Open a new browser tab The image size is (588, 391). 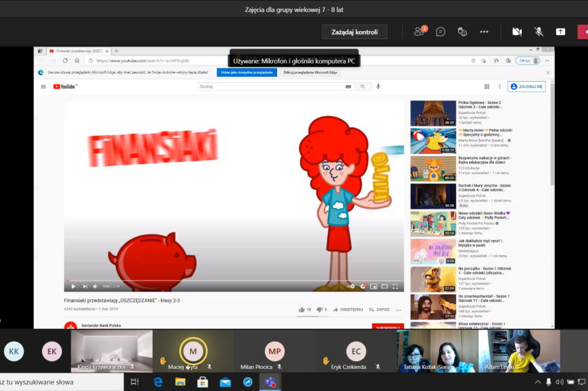click(x=116, y=51)
